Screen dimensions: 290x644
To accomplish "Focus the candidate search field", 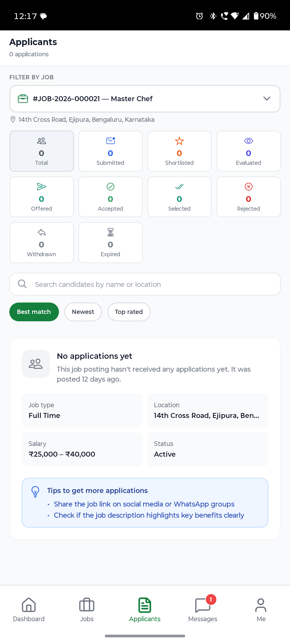I will pos(145,284).
